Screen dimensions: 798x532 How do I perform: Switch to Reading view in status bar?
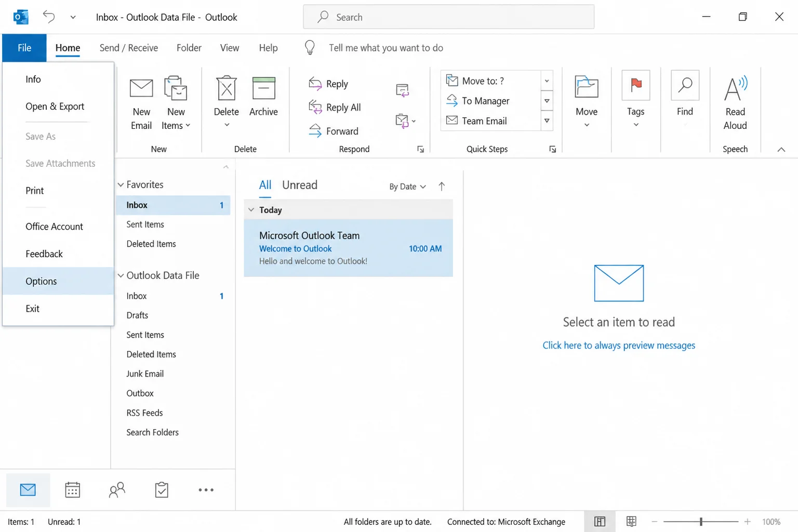631,522
